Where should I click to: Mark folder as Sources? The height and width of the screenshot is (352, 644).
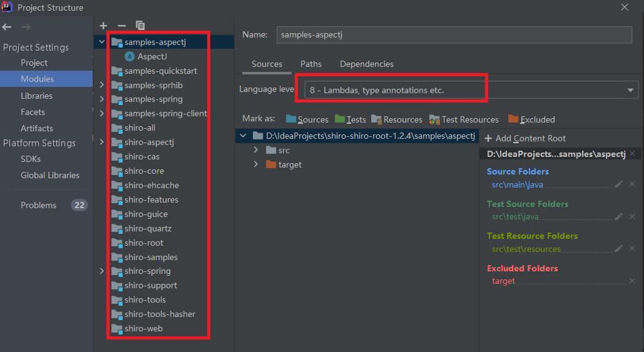(x=307, y=119)
